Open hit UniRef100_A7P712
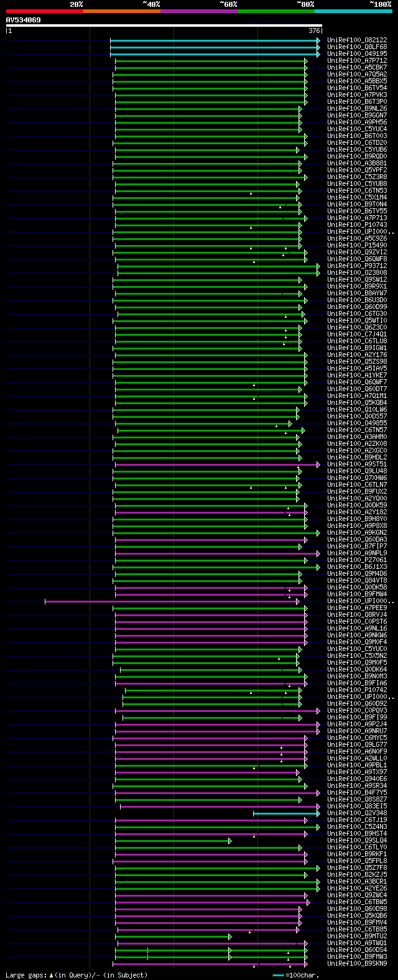Viewport: 398px width, 980px height. 357,60
